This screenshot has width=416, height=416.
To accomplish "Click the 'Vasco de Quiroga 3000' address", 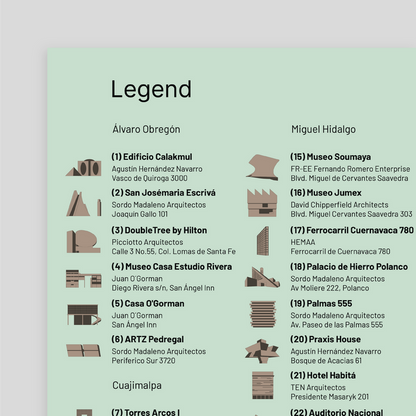I will 150,178.
